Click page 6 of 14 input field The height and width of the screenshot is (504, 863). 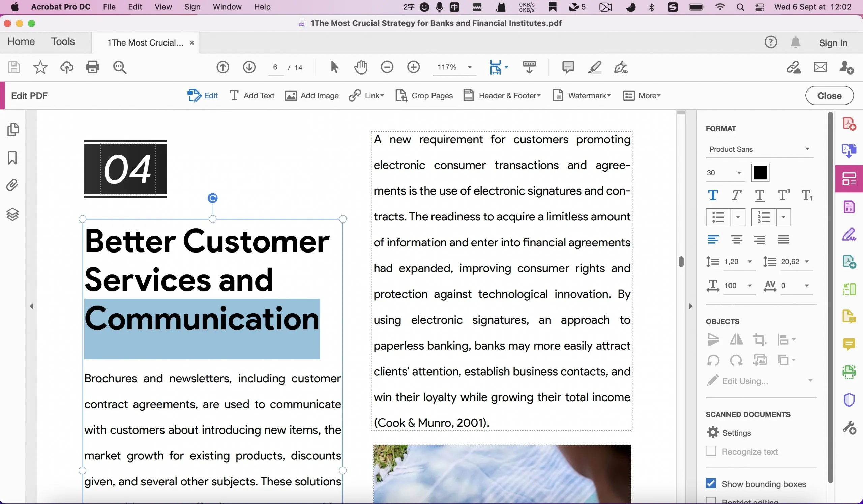click(x=275, y=67)
